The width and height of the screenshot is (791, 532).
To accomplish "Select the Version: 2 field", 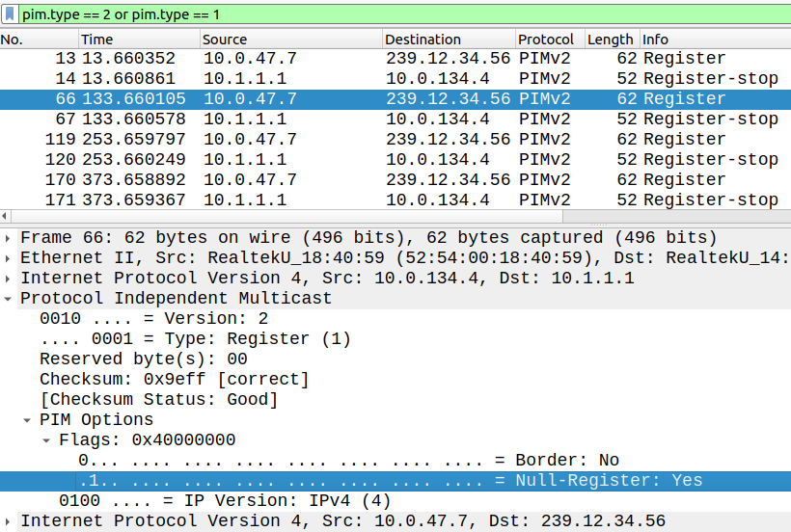I will pyautogui.click(x=154, y=318).
